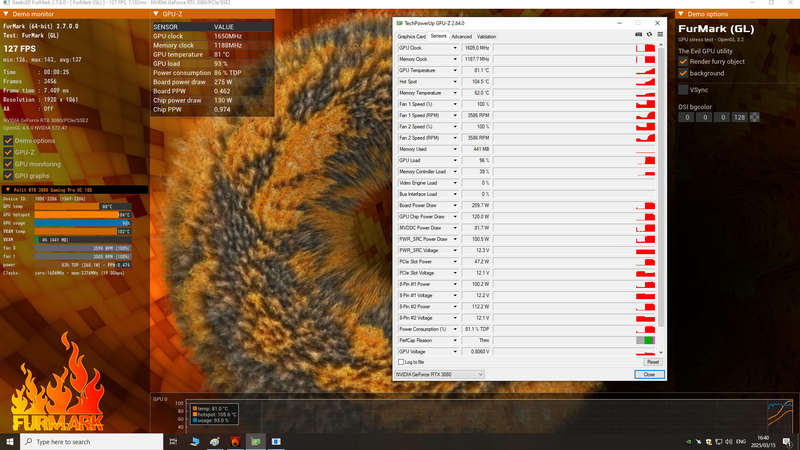Open GPU Load sensor dropdown arrow
800x450 pixels.
(455, 160)
